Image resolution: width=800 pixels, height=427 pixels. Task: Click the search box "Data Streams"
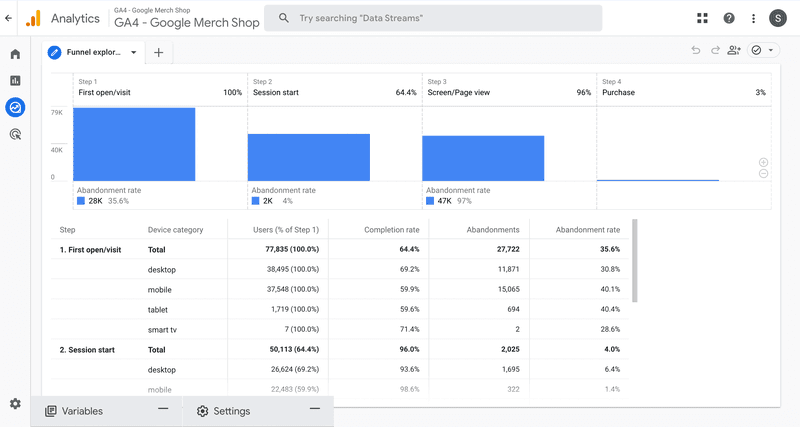[x=433, y=18]
